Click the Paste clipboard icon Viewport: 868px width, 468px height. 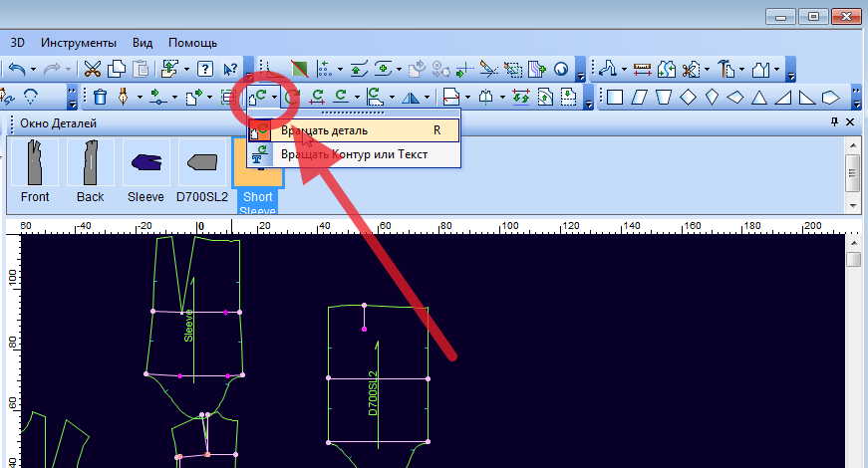pos(142,69)
